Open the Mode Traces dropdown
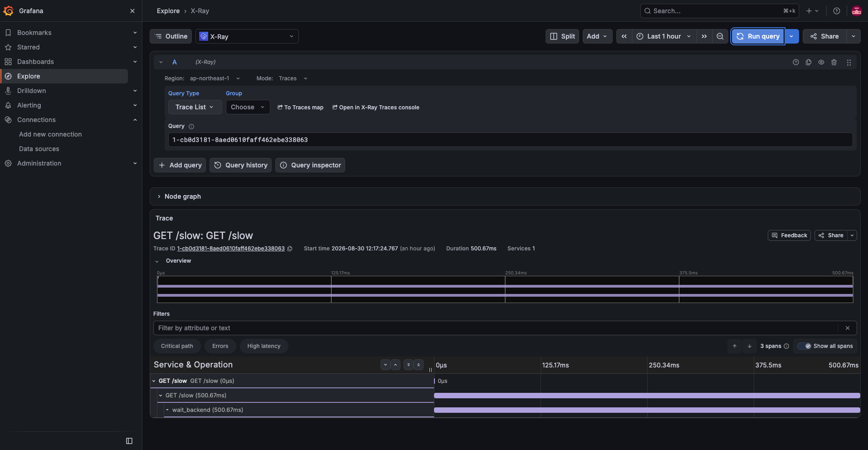Image resolution: width=868 pixels, height=450 pixels. (293, 78)
